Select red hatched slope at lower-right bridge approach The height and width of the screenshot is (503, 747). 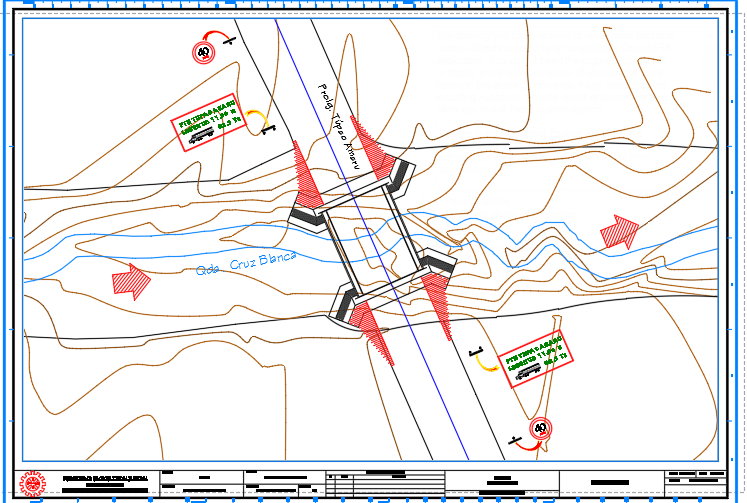pos(436,304)
